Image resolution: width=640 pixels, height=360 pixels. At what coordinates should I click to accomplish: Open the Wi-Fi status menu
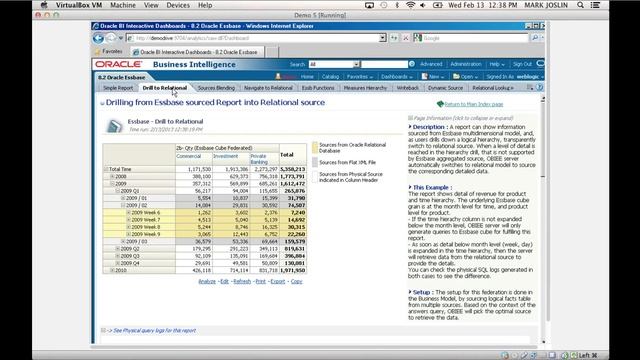pos(410,5)
